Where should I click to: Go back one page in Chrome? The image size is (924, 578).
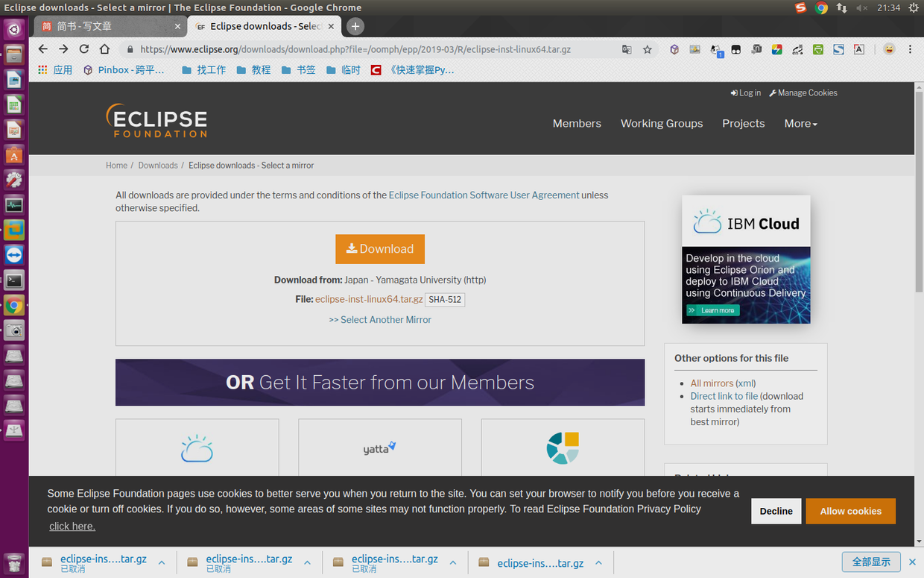(x=42, y=49)
